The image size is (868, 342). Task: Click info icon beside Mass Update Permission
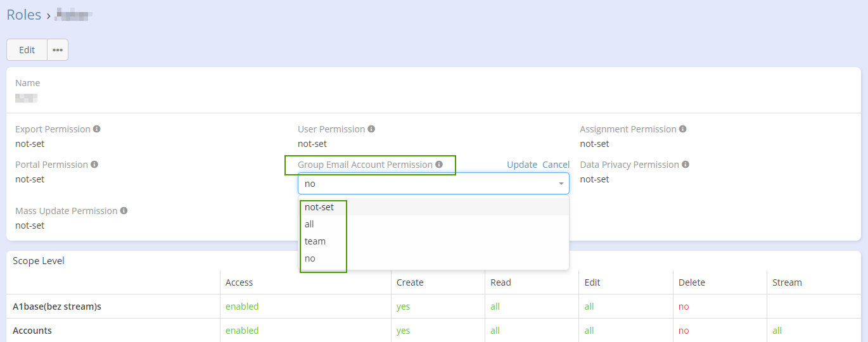tap(124, 211)
